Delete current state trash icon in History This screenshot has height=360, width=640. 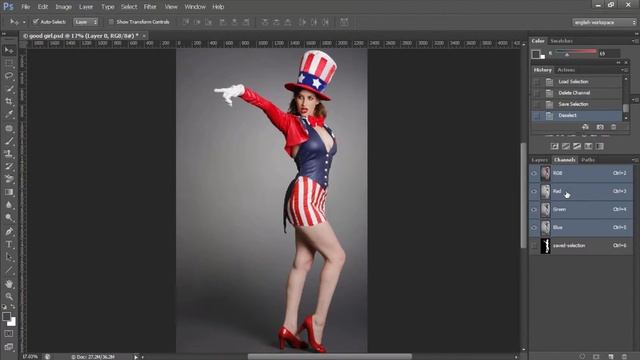pos(613,127)
